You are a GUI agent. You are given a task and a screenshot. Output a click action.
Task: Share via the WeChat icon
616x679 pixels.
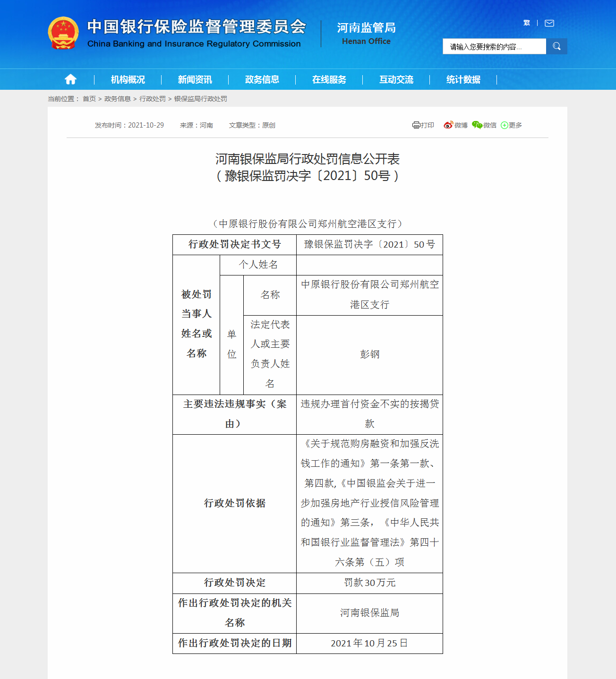tap(477, 125)
